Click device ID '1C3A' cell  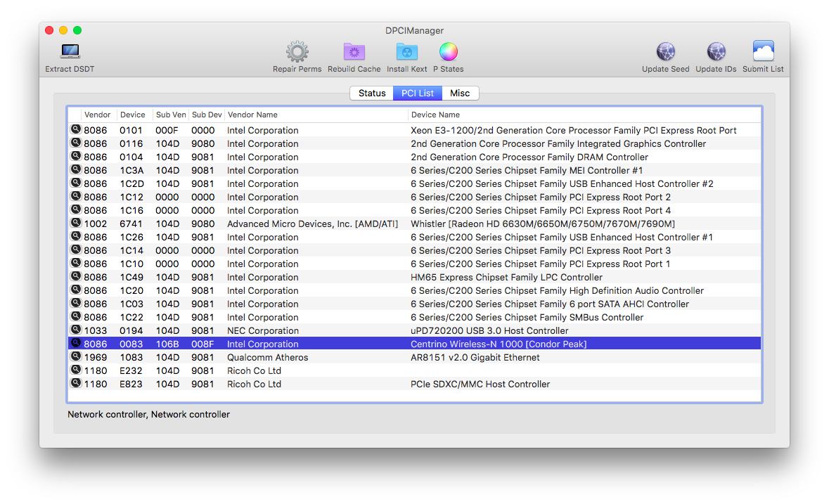(131, 171)
